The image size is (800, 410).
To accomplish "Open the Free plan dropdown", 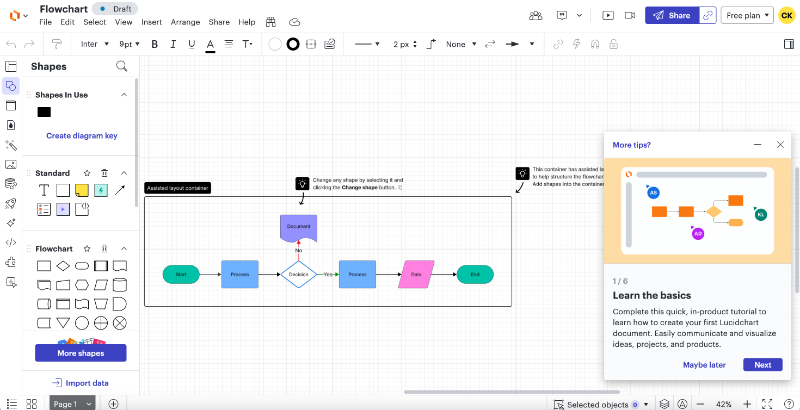I will pyautogui.click(x=747, y=15).
